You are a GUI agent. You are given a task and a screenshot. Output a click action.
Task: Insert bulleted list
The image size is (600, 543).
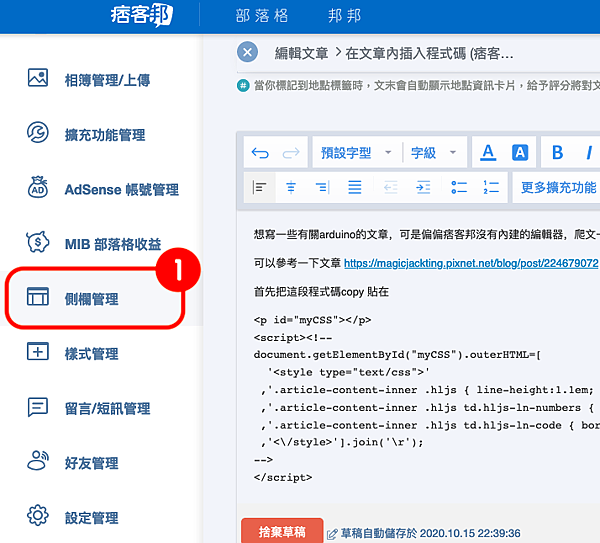(x=459, y=188)
